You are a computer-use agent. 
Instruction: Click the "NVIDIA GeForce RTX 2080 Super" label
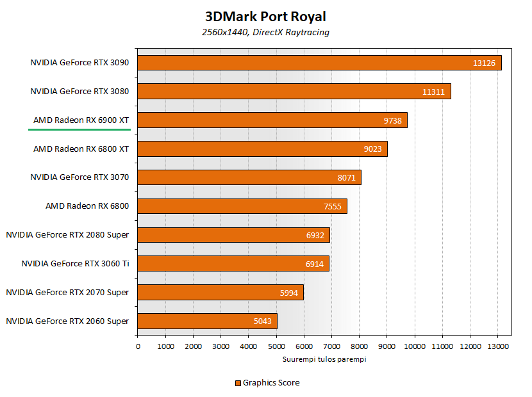coord(67,234)
